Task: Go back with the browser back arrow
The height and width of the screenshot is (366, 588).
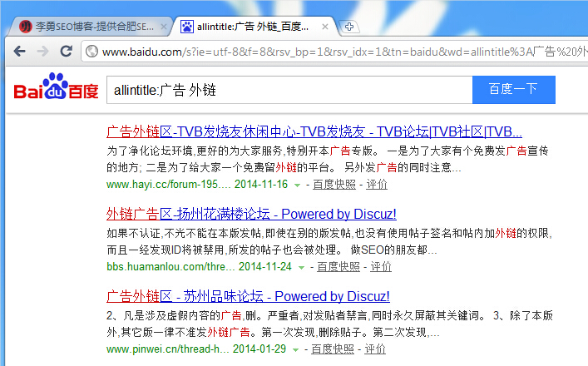Action: point(19,51)
